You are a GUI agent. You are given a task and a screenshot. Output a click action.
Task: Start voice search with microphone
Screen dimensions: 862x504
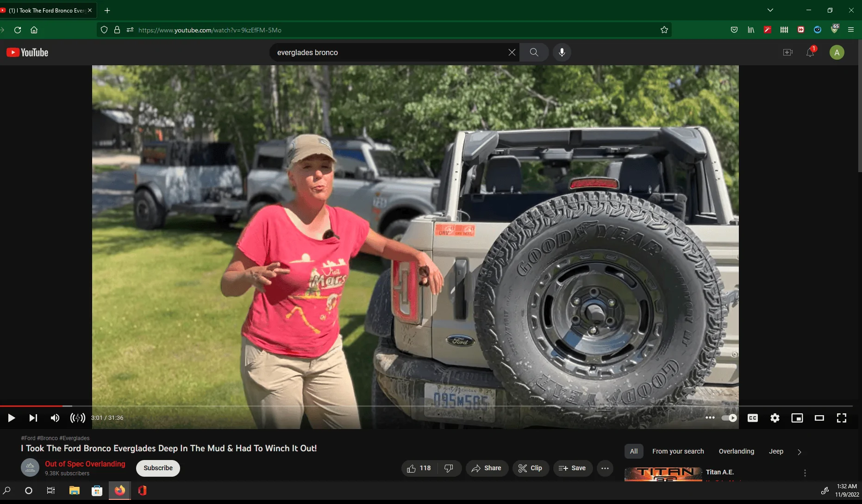[562, 52]
